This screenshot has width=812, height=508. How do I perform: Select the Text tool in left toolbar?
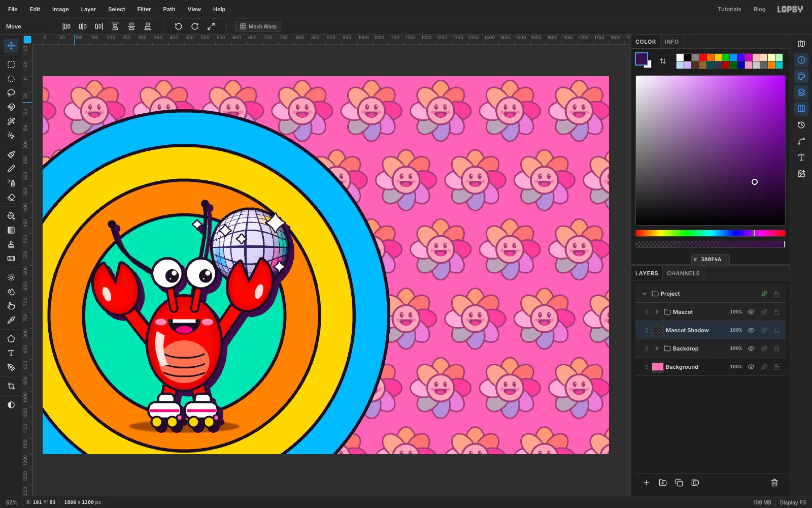11,353
